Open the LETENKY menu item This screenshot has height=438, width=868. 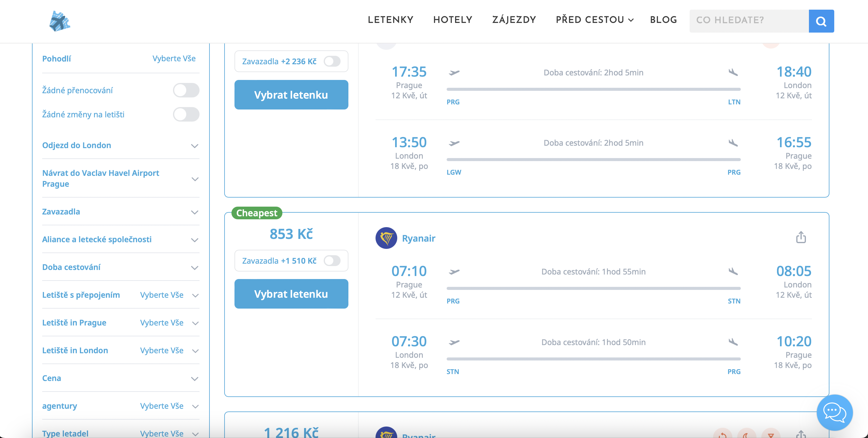pyautogui.click(x=390, y=20)
